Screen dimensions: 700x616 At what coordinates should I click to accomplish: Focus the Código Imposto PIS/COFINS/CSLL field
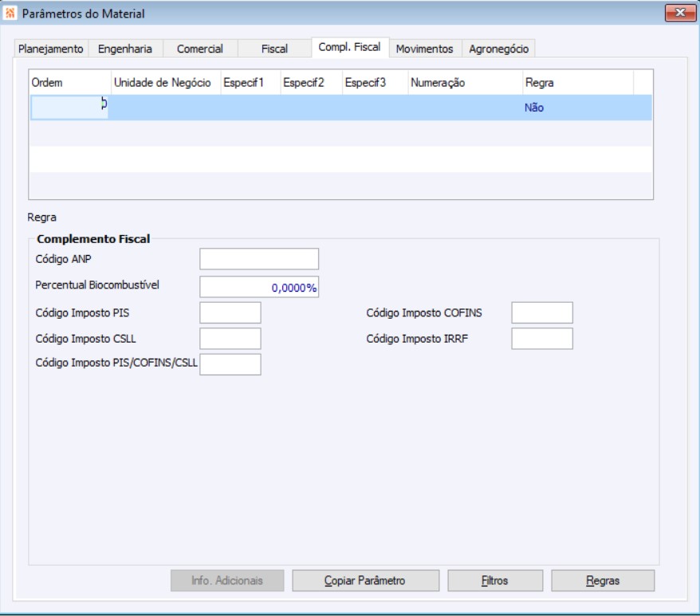pos(230,364)
